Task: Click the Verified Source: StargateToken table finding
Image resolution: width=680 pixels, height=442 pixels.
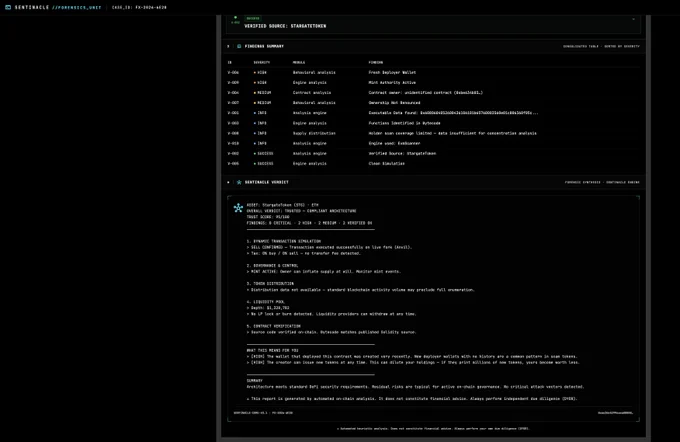Action: coord(402,154)
